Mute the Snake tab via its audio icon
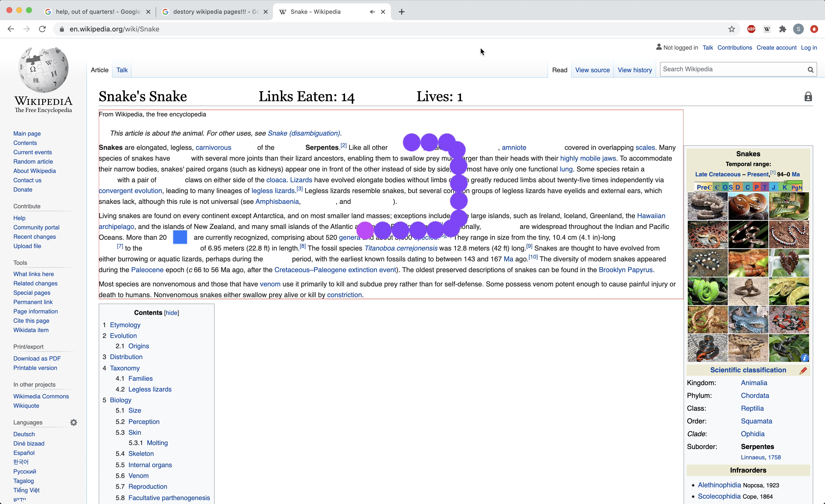Viewport: 825px width, 504px height. point(372,12)
